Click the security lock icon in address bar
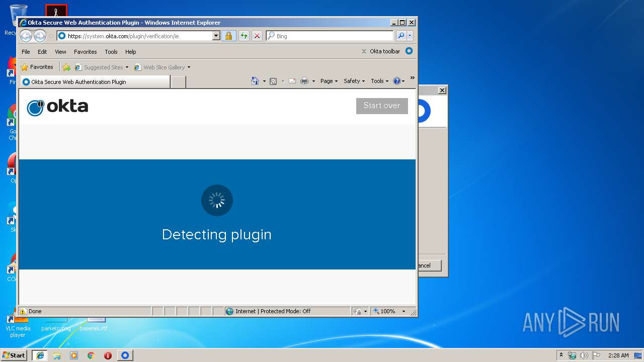 click(228, 36)
